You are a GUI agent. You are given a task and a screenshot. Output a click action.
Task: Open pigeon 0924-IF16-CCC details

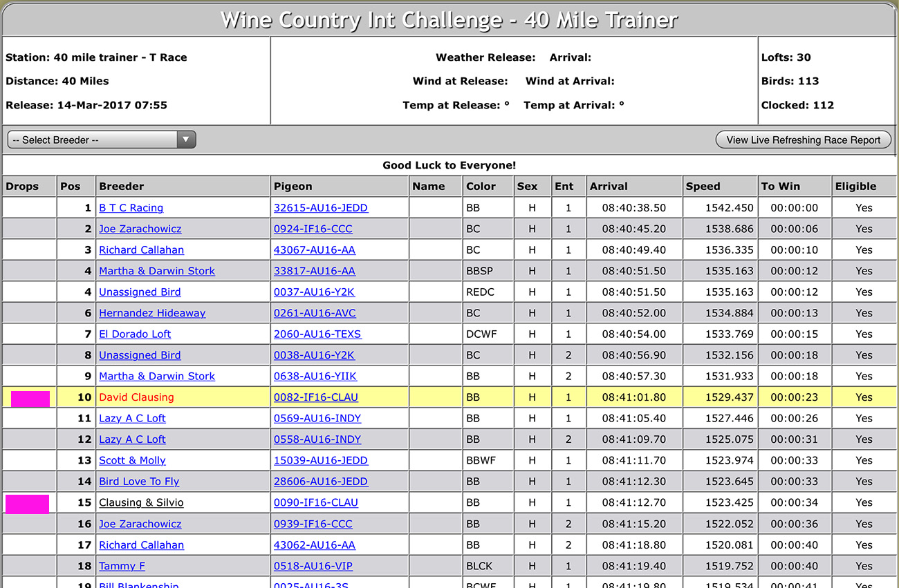click(313, 229)
